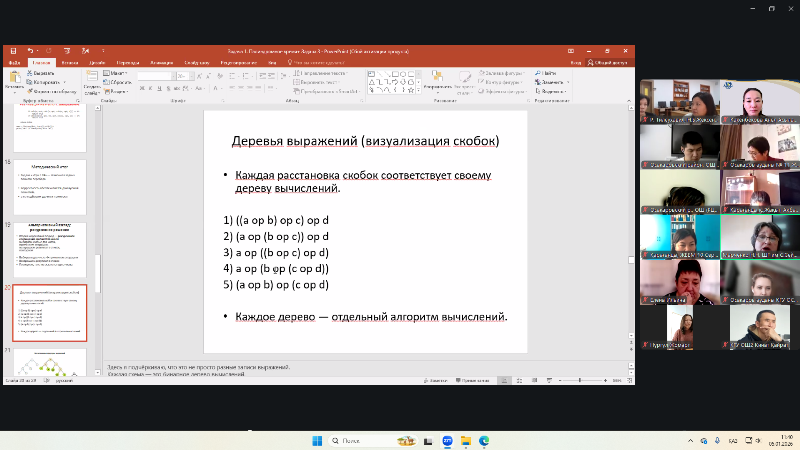The width and height of the screenshot is (800, 450).
Task: Open Find (Найти) in the editing group
Action: tap(550, 73)
